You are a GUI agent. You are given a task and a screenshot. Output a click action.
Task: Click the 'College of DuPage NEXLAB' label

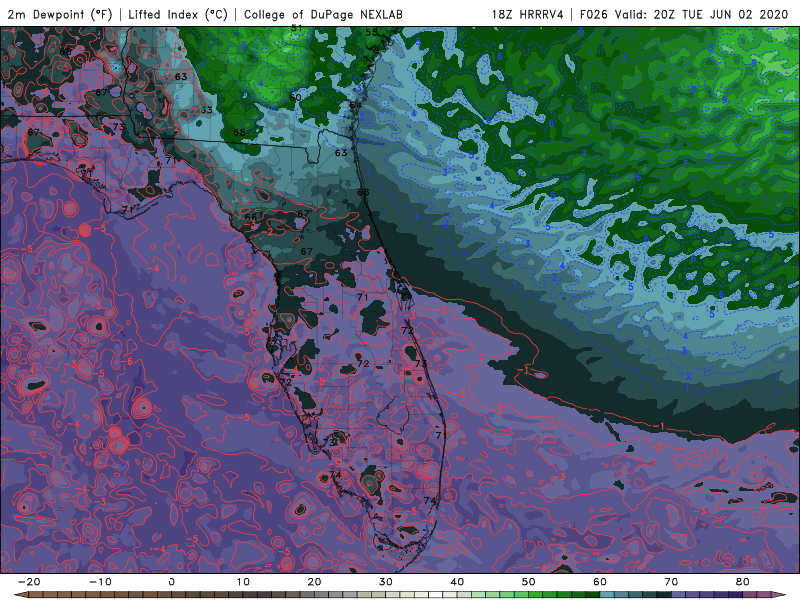click(x=323, y=14)
